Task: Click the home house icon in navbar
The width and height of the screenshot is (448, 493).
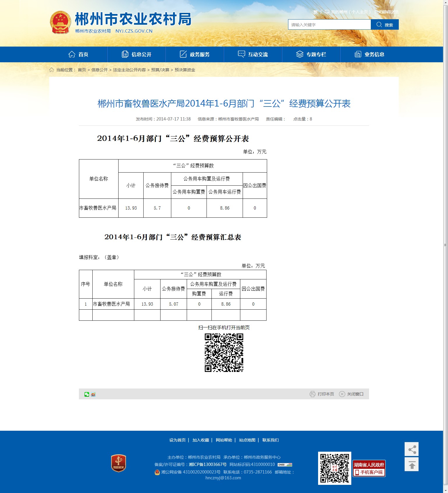Action: (72, 54)
